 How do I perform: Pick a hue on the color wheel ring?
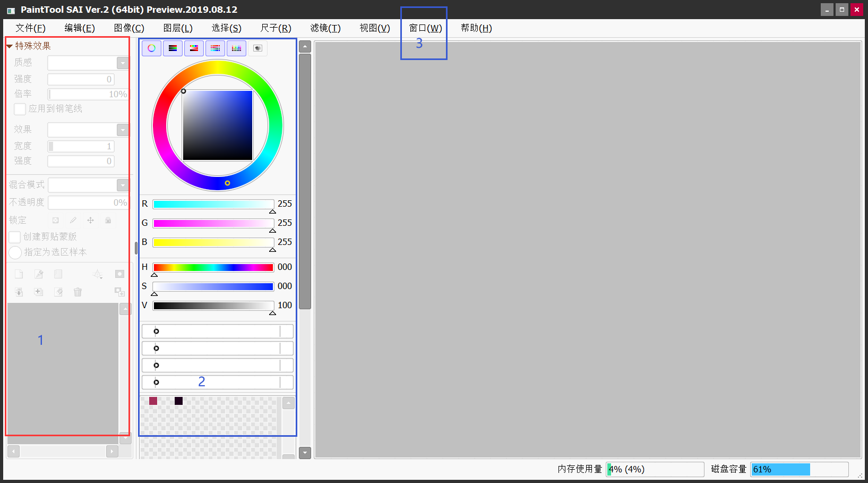pos(218,67)
